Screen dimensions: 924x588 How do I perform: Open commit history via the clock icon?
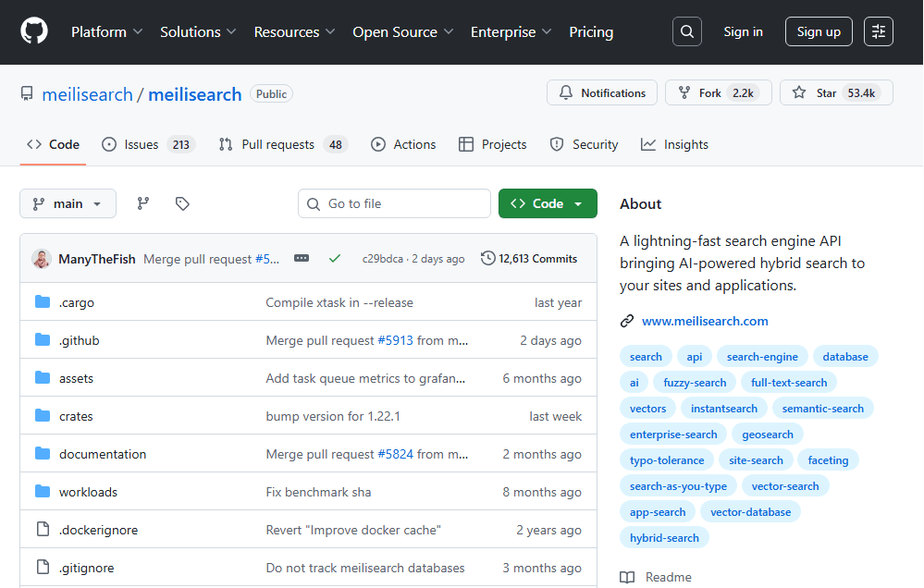pos(488,258)
